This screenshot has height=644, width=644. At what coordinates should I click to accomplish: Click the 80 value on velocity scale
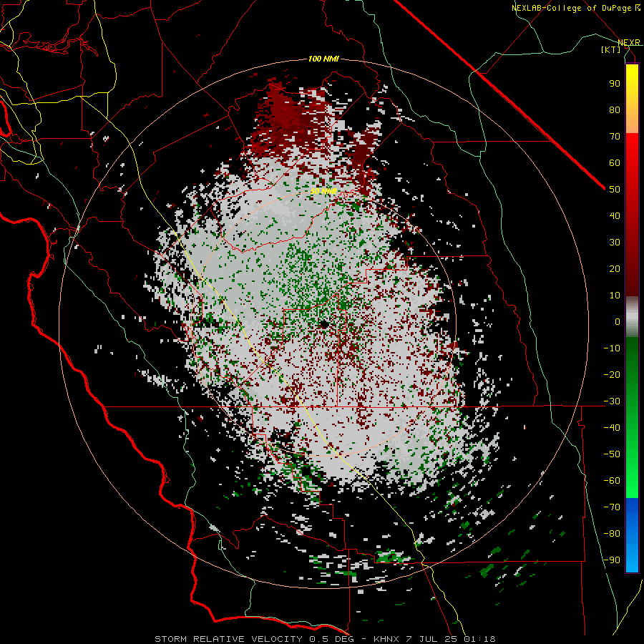(615, 110)
